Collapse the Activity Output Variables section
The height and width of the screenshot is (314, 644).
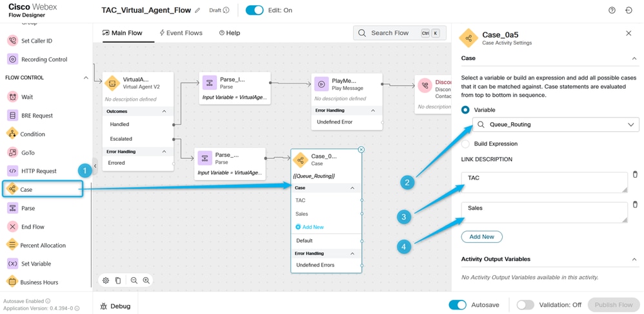[634, 259]
